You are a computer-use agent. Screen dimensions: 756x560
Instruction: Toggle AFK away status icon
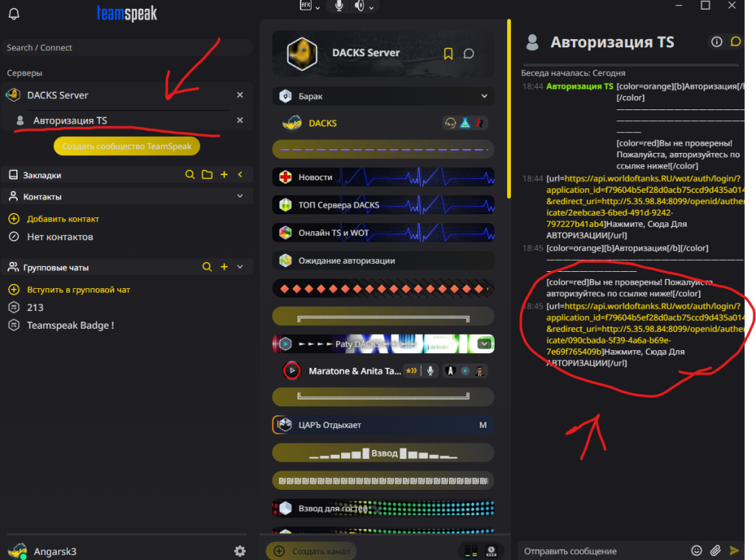pyautogui.click(x=306, y=5)
